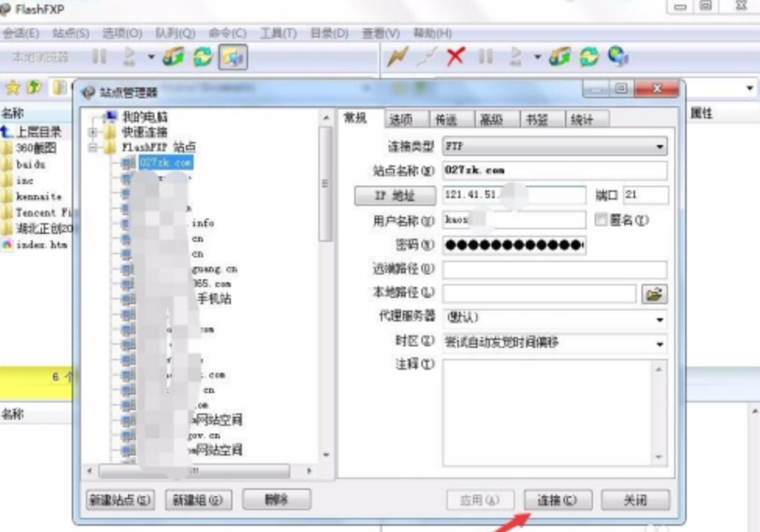The width and height of the screenshot is (760, 532).
Task: Click the 新建组(G) button
Action: click(x=198, y=500)
